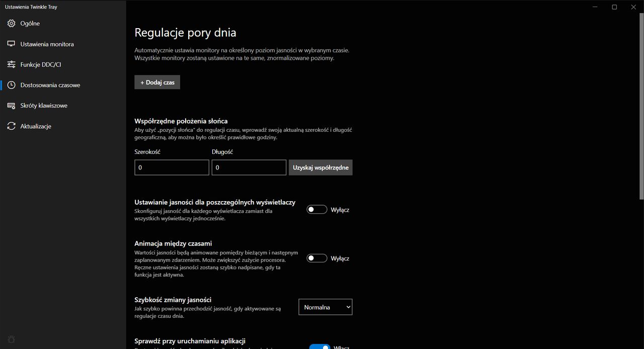Minimize the Twinkle Tray settings window

tap(596, 7)
